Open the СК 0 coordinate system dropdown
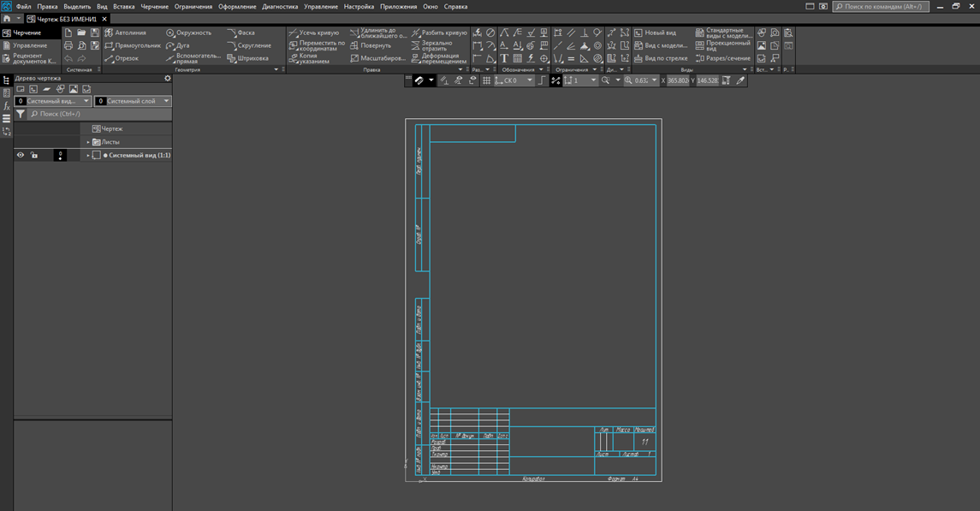Screen dimensions: 980x511 click(530, 80)
